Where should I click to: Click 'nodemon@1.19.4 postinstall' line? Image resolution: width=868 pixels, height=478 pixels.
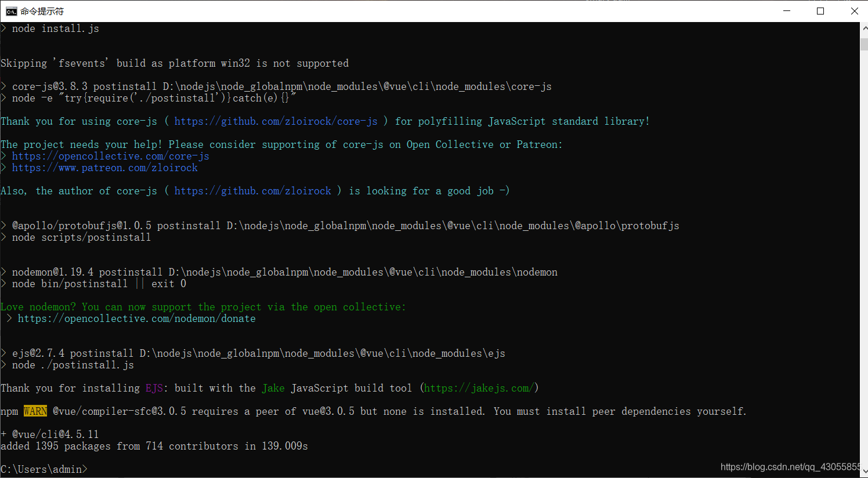click(279, 272)
